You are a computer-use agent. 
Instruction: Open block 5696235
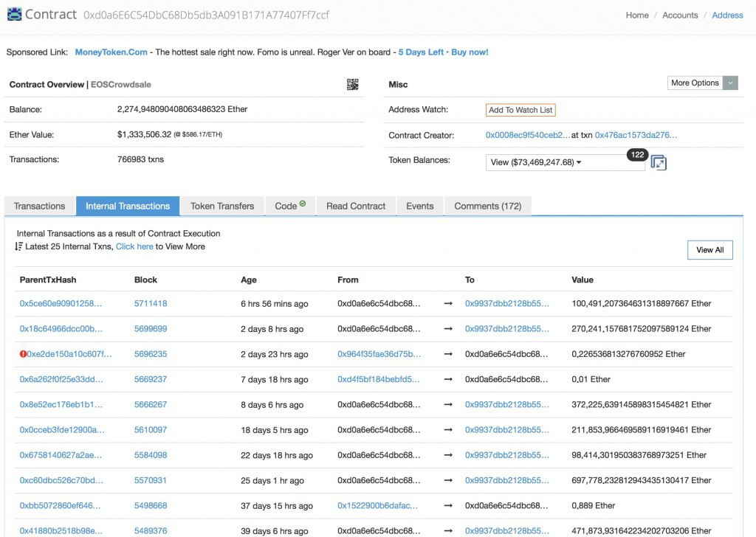click(x=151, y=354)
